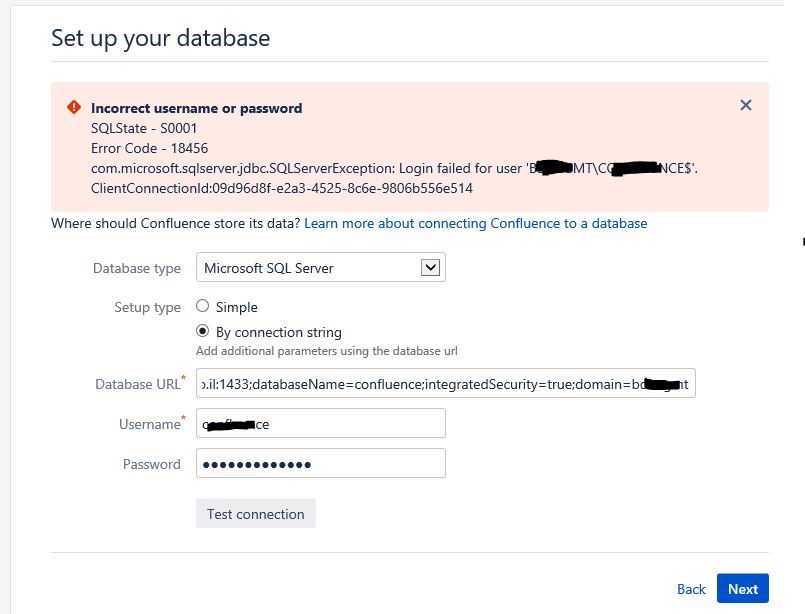Click the Database type label

click(x=137, y=268)
